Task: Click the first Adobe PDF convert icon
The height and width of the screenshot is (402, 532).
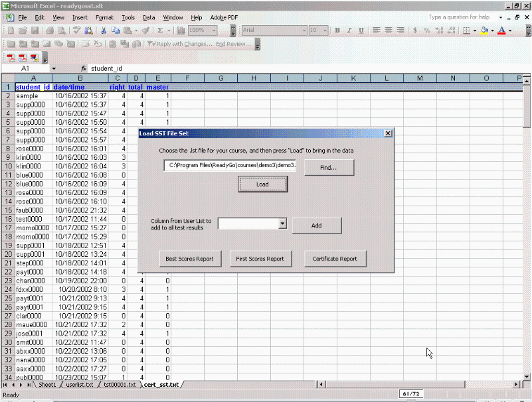Action: pos(11,58)
